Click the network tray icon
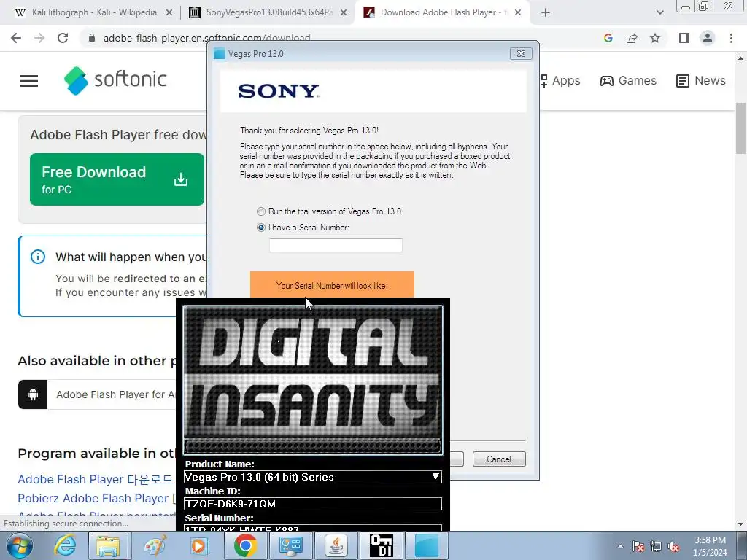This screenshot has height=560, width=747. click(x=656, y=546)
